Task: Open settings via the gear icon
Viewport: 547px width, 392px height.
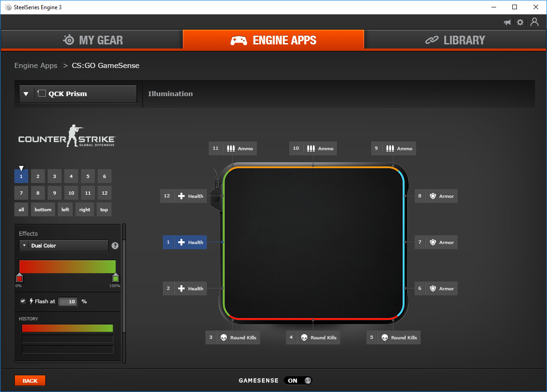Action: click(x=520, y=22)
